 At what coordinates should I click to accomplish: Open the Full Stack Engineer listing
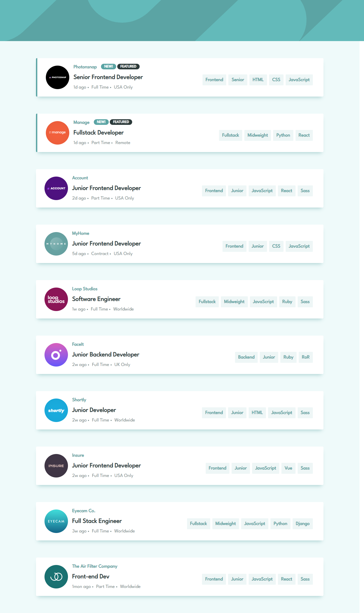pos(97,521)
